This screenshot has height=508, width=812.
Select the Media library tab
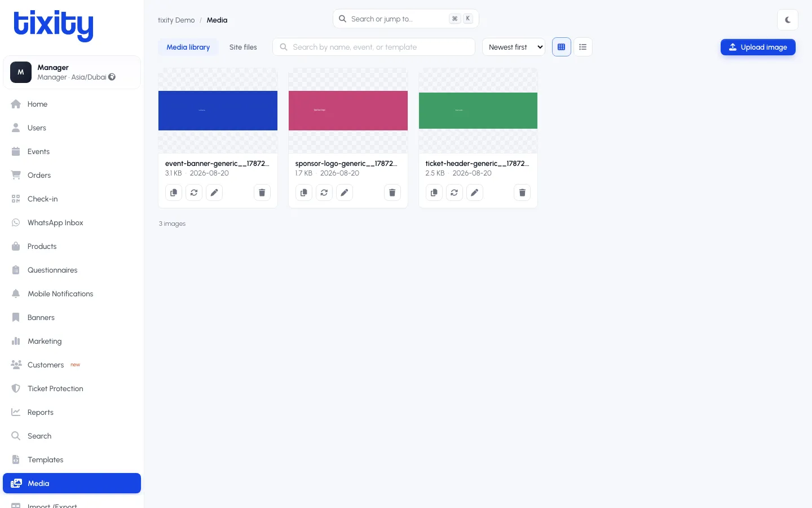188,47
